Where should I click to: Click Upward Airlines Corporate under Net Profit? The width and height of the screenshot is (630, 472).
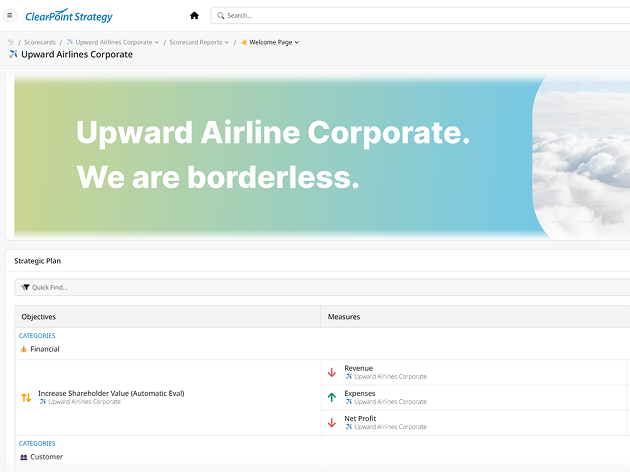pyautogui.click(x=390, y=427)
